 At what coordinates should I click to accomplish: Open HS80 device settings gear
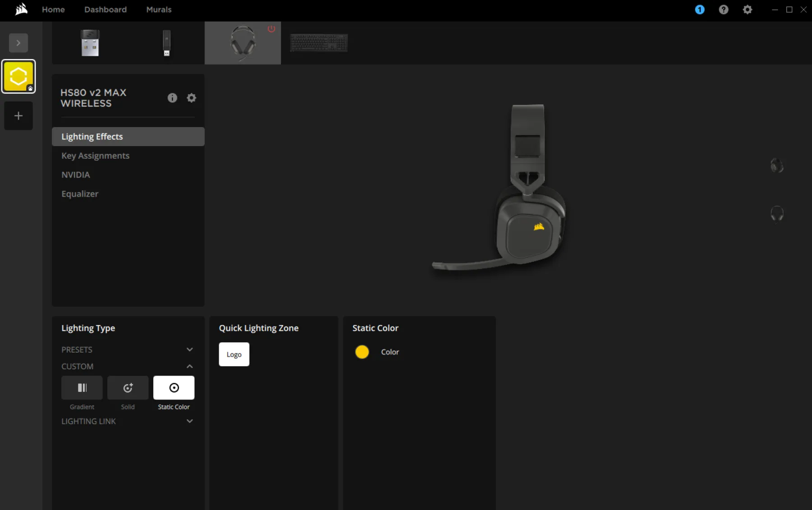pos(191,98)
